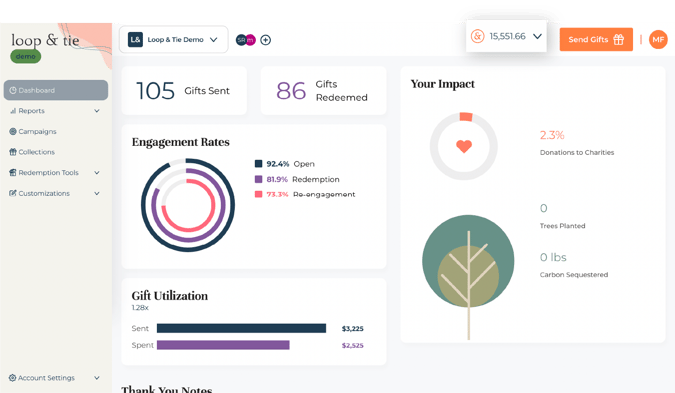This screenshot has width=675, height=393.
Task: Click the account balance ampersand coin icon
Action: [477, 36]
